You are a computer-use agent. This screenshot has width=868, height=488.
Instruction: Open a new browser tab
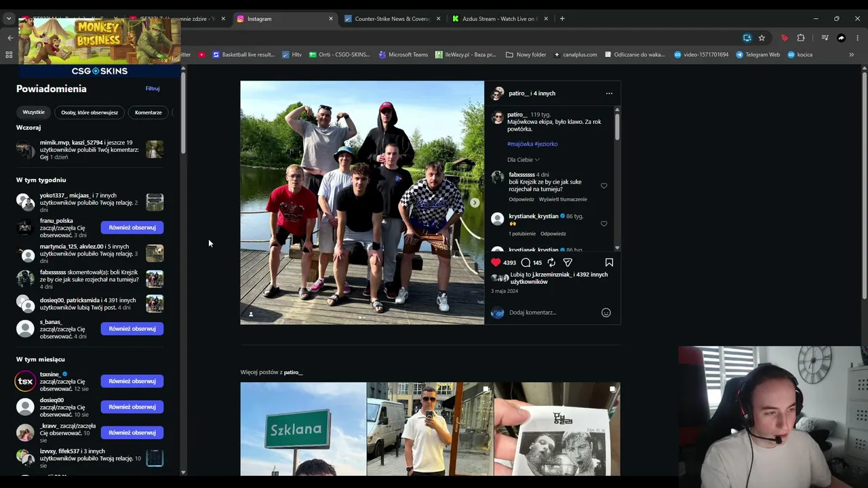coord(562,19)
